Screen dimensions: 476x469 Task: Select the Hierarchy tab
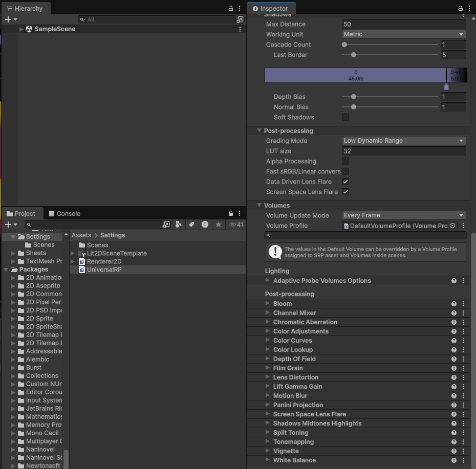25,9
